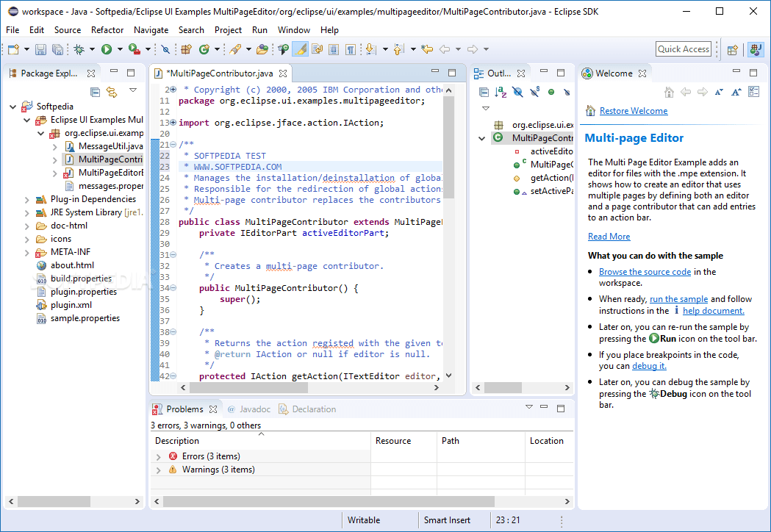Sort Outline members alphabetically
Viewport: 771px width, 532px height.
(501, 92)
